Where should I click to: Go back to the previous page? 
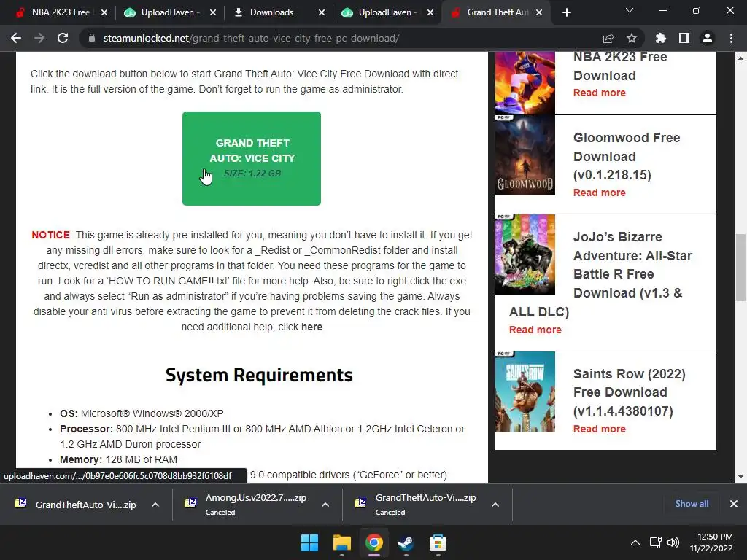(x=16, y=38)
